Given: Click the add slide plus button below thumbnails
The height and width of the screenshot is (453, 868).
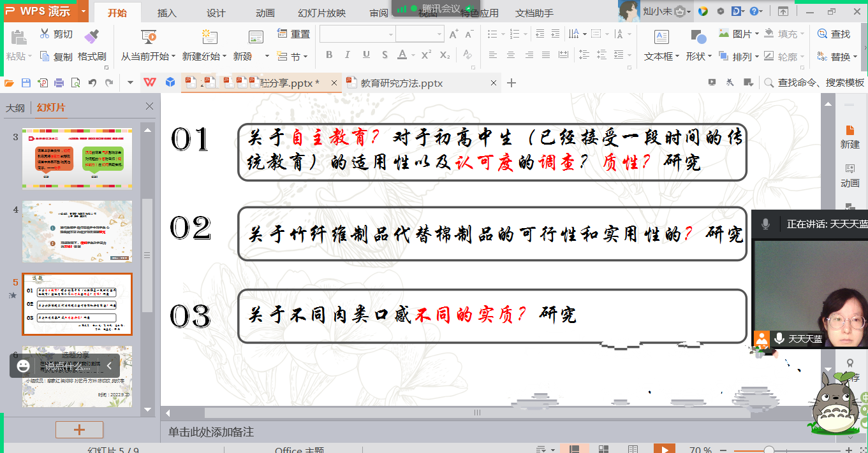Looking at the screenshot, I should pos(79,429).
